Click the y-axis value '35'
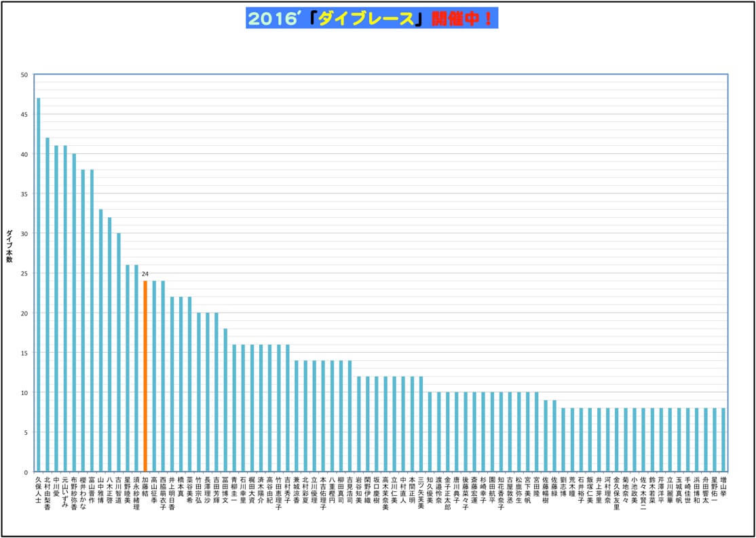This screenshot has height=538, width=756. point(24,194)
